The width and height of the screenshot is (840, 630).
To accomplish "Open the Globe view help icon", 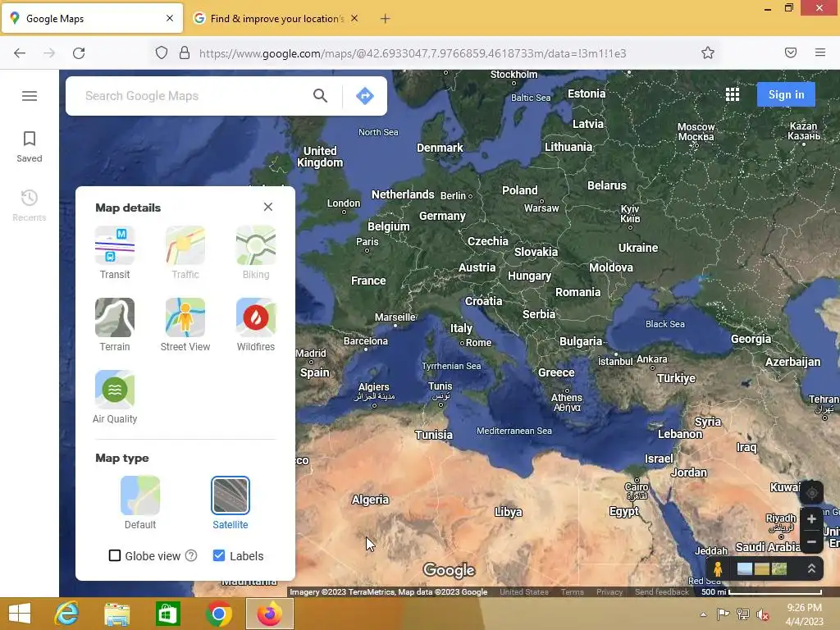I will click(191, 555).
